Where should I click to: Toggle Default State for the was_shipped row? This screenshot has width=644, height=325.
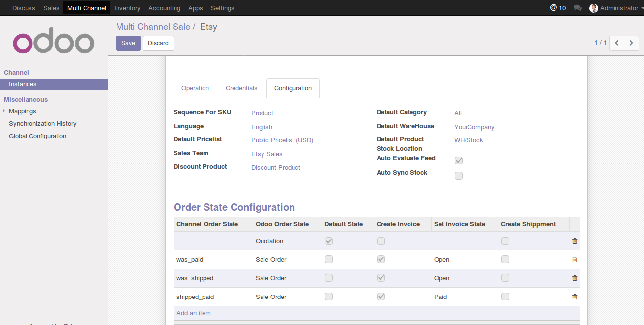click(329, 278)
